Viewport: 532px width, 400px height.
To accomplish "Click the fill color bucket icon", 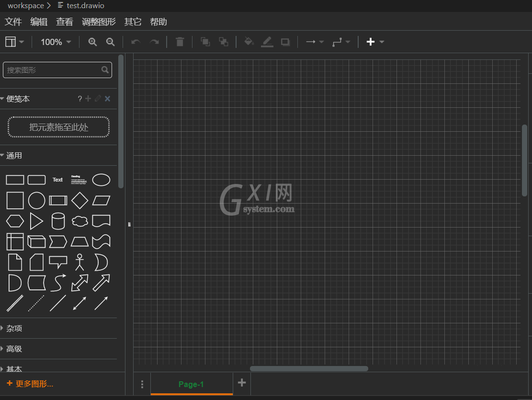I will pos(249,41).
